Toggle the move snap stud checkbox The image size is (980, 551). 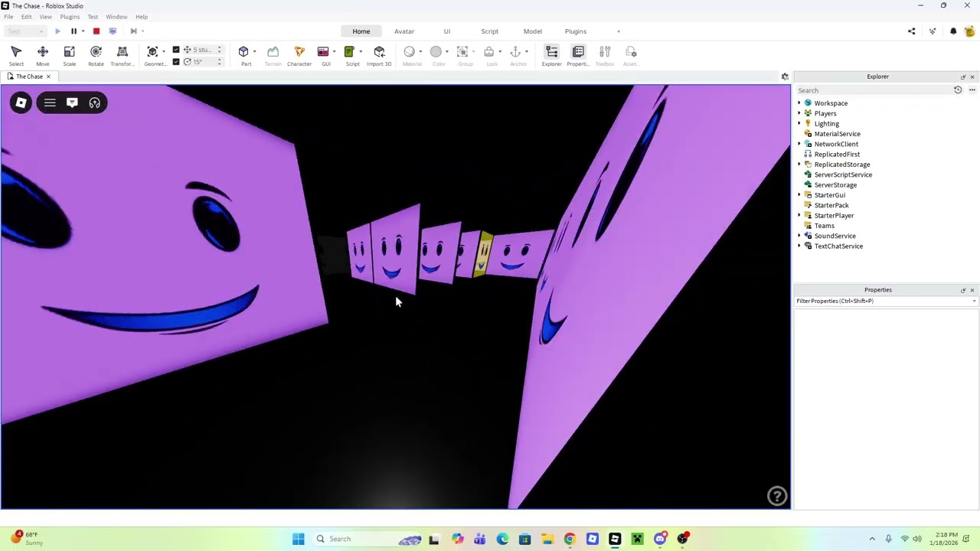point(176,50)
